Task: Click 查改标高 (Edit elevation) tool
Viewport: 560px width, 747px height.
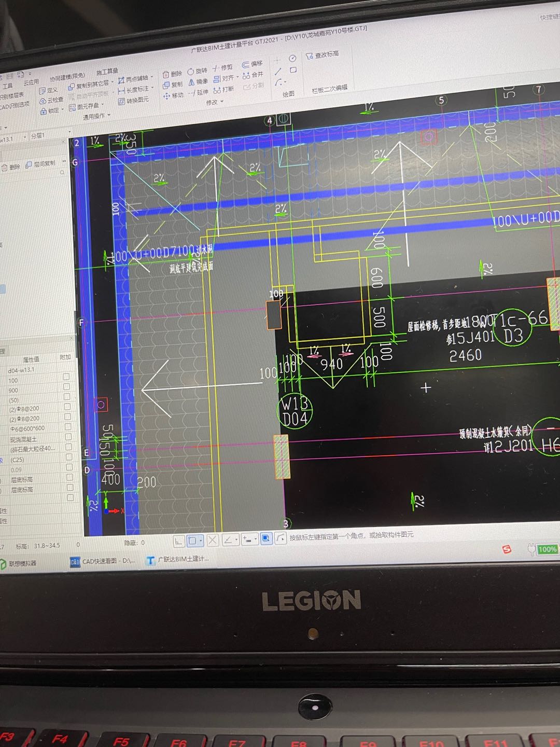Action: tap(322, 54)
